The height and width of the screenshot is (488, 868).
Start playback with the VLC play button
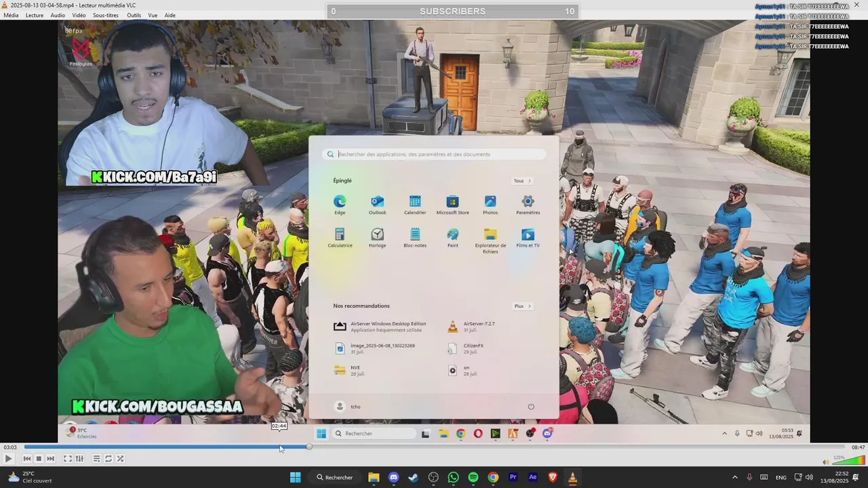pyautogui.click(x=8, y=459)
